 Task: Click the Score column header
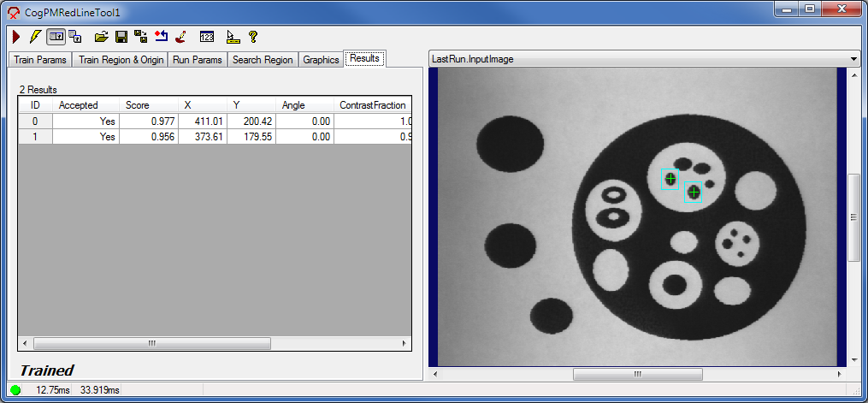(149, 105)
